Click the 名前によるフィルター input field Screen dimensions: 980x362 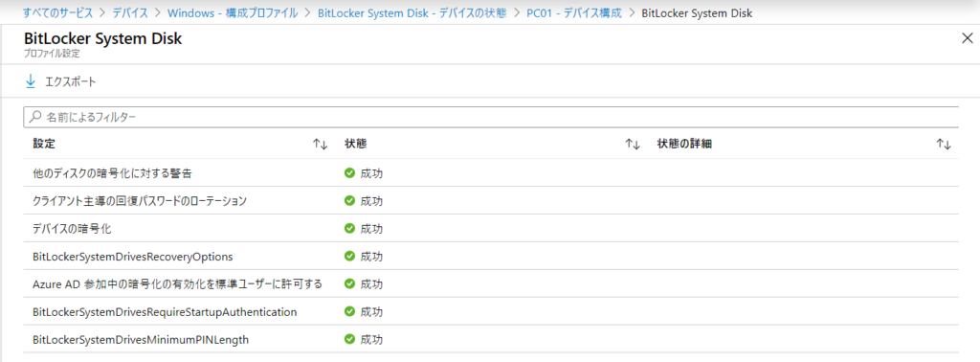coord(491,117)
